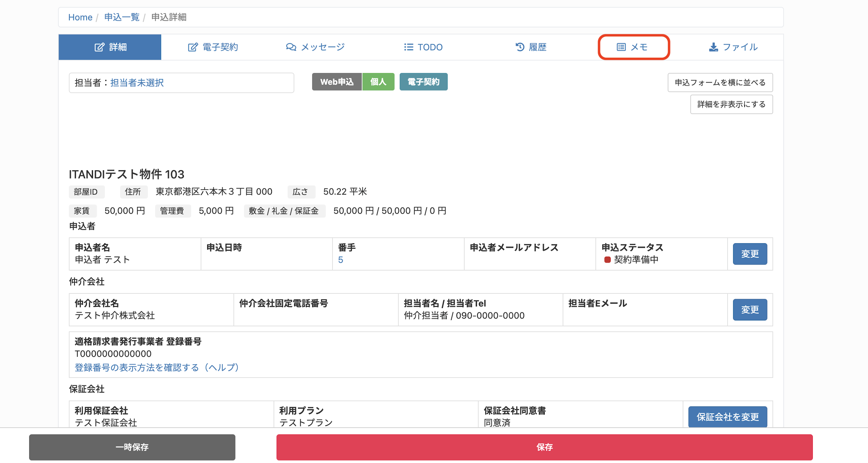Click the 50.22 平米 value
Viewport: 868px width, 463px height.
click(345, 192)
